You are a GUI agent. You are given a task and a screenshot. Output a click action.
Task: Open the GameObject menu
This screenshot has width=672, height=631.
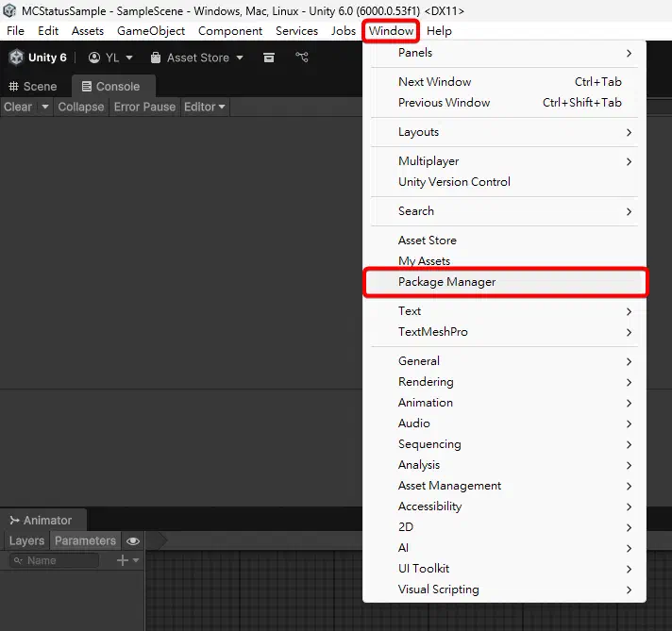click(x=151, y=31)
